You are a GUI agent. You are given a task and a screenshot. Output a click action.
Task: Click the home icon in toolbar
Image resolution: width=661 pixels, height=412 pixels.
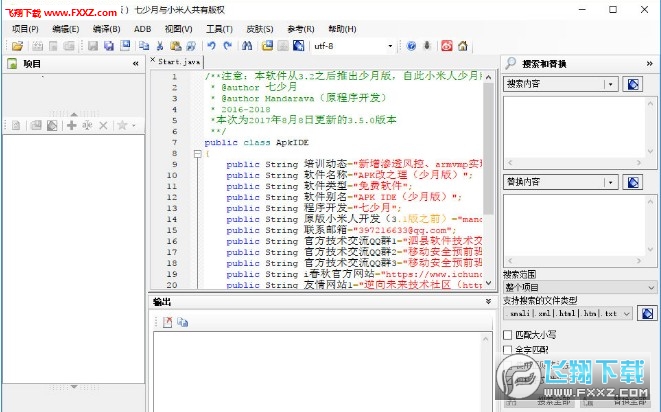[461, 46]
